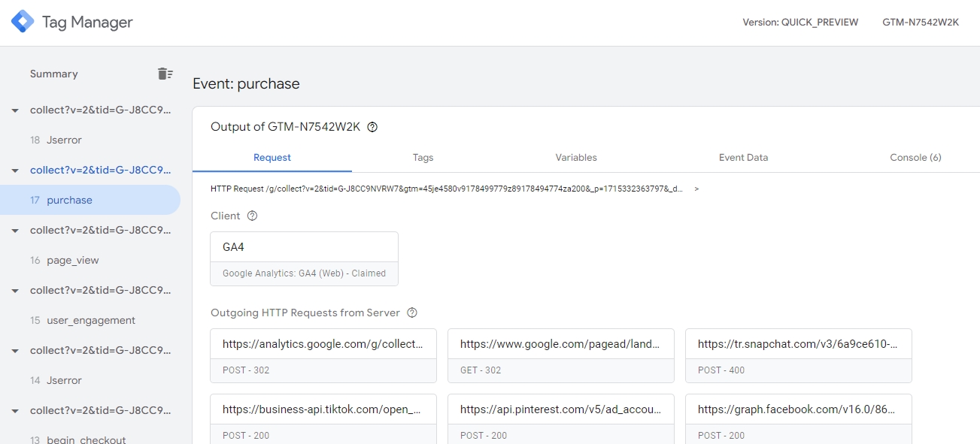
Task: Open the Variables tab
Action: tap(576, 157)
